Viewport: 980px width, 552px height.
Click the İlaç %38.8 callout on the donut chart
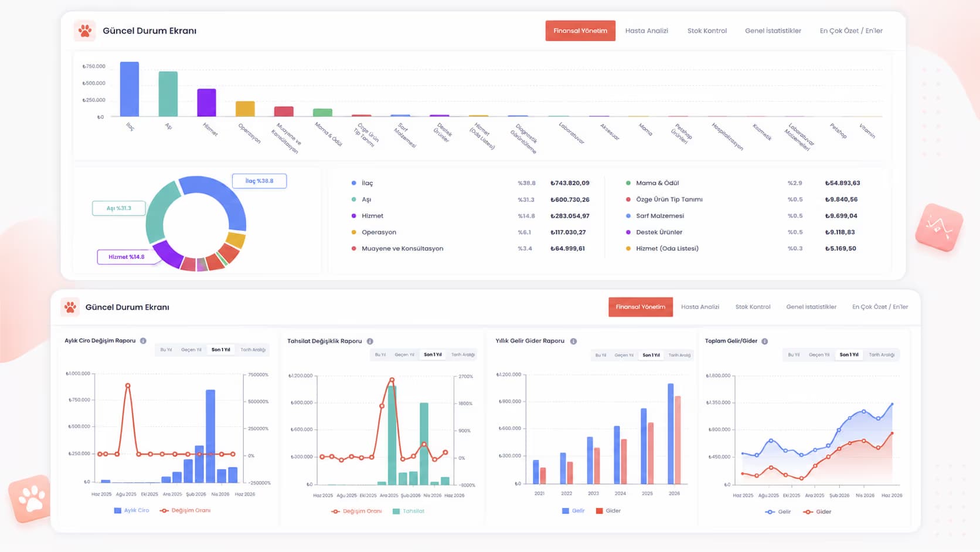(x=259, y=181)
